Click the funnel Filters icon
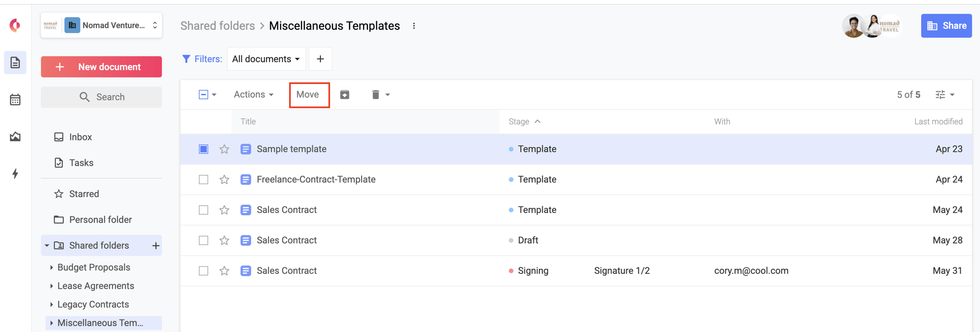The height and width of the screenshot is (332, 980). [x=186, y=59]
